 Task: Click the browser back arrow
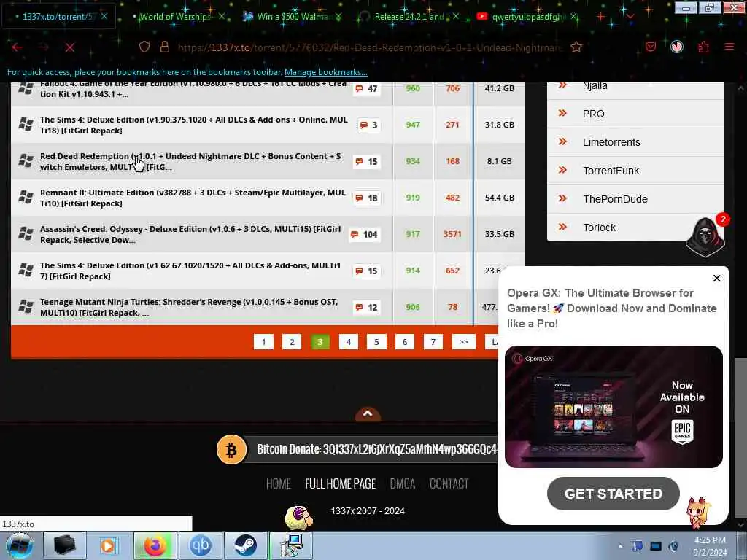[18, 47]
